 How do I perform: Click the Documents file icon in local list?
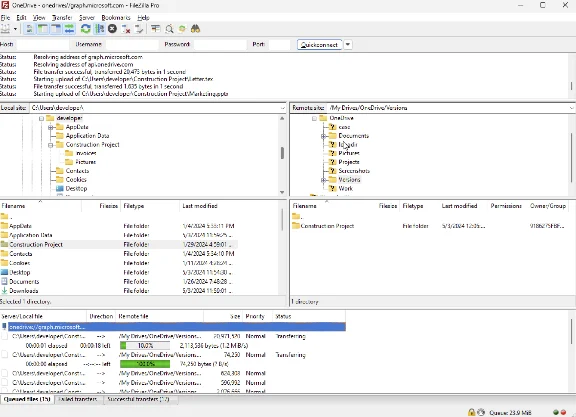point(4,281)
